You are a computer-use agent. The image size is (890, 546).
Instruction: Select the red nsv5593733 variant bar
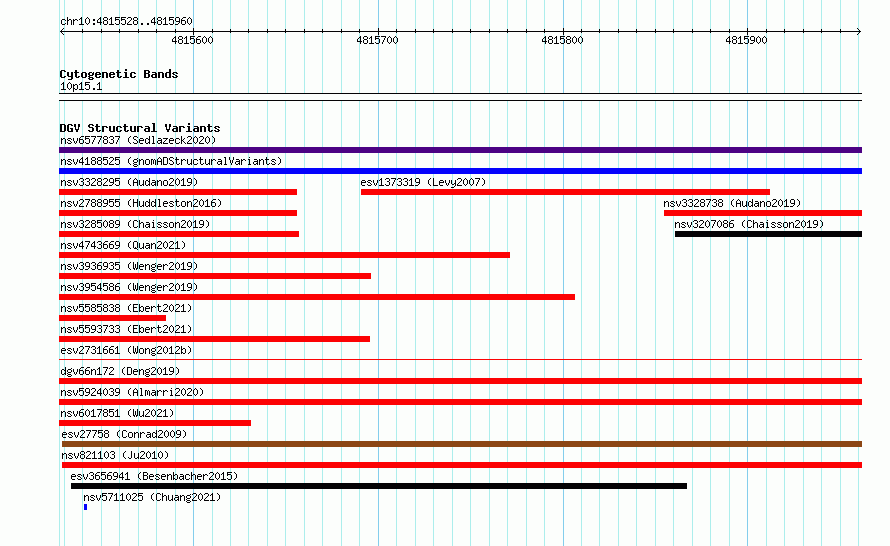coord(215,339)
